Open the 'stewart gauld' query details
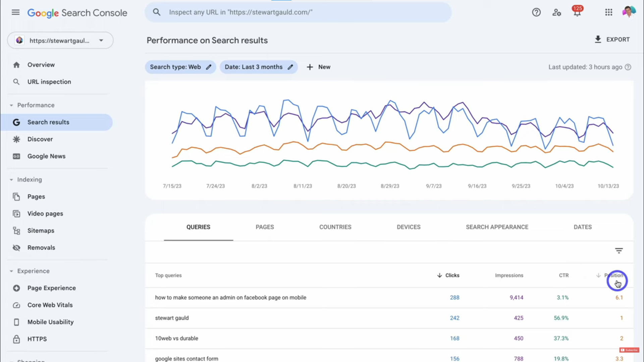This screenshot has width=644, height=362. pos(172,318)
